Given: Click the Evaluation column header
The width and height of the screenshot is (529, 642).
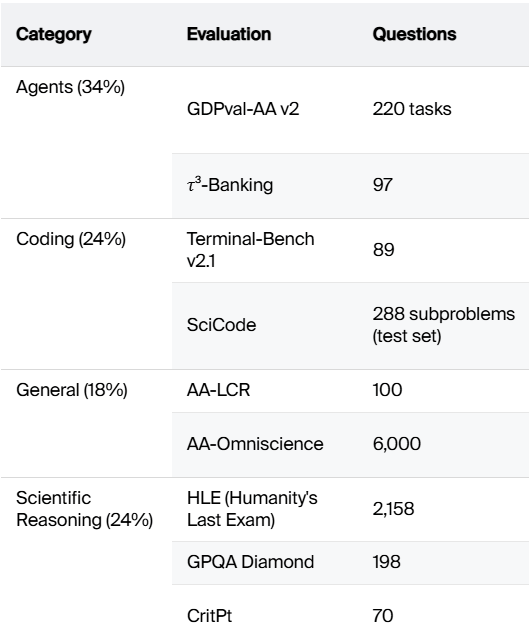Looking at the screenshot, I should 229,34.
